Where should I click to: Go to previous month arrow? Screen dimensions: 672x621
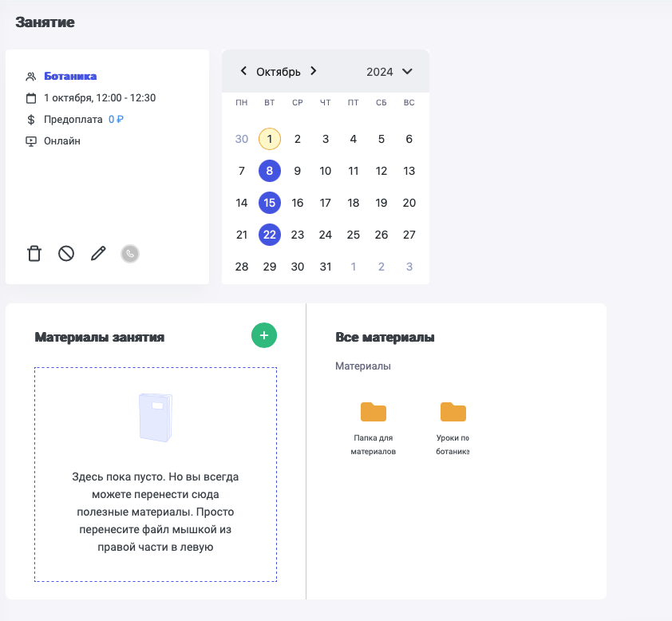click(x=243, y=71)
